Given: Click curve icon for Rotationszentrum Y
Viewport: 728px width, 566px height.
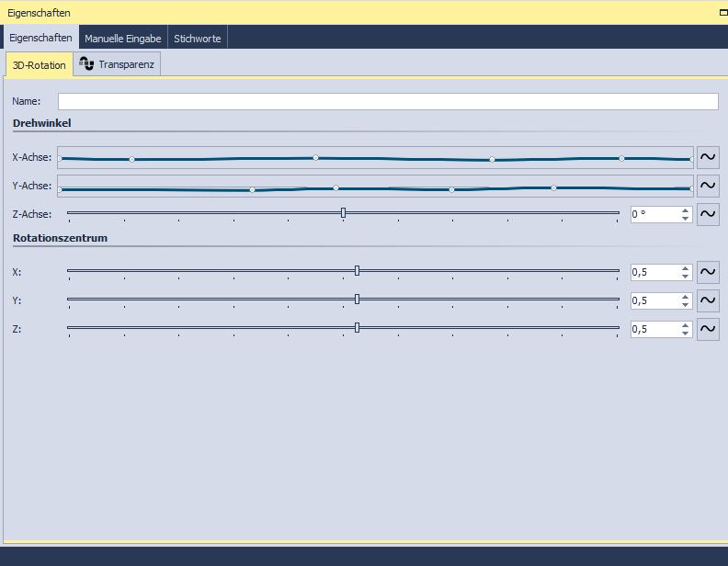Looking at the screenshot, I should (x=708, y=300).
